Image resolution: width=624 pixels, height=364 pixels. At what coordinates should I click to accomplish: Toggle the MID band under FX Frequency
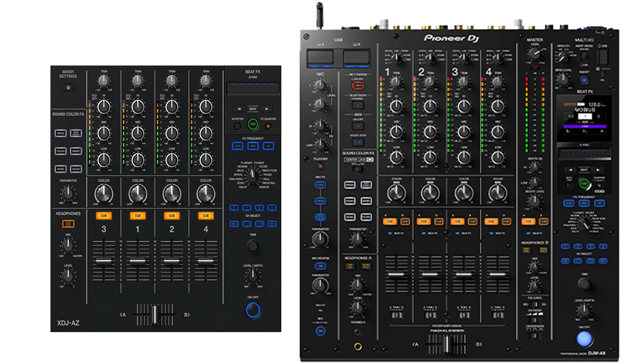tap(254, 145)
